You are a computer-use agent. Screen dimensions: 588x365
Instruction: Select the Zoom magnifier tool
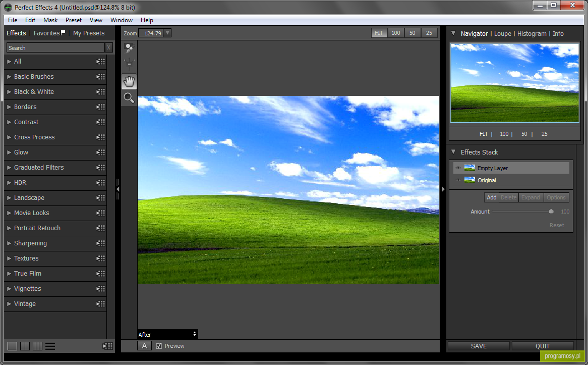click(129, 98)
